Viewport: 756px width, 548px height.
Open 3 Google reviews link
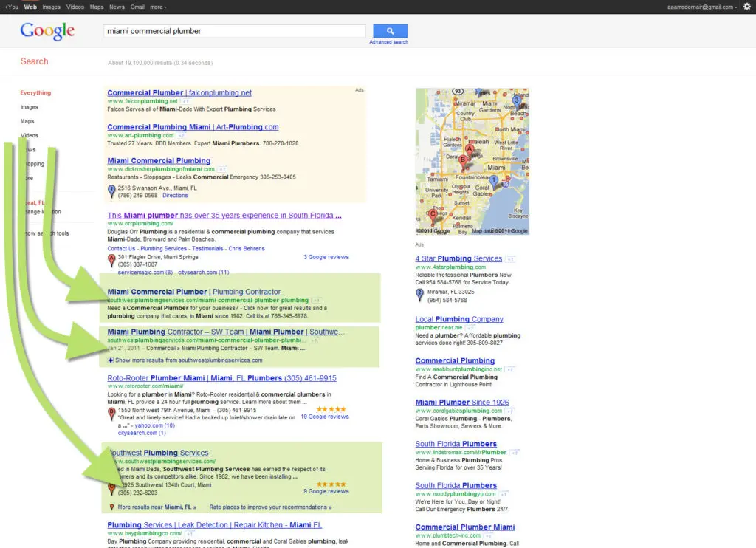(x=326, y=257)
